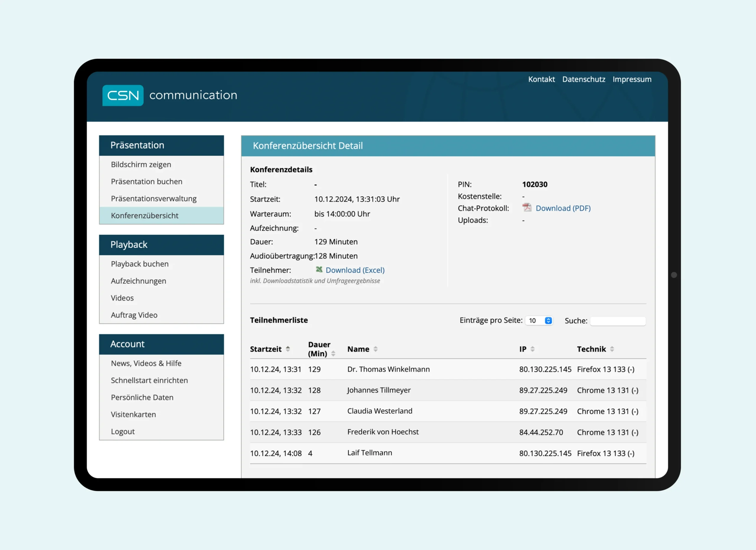The image size is (756, 550).
Task: Sort the list by the IP sort arrows
Action: click(533, 349)
